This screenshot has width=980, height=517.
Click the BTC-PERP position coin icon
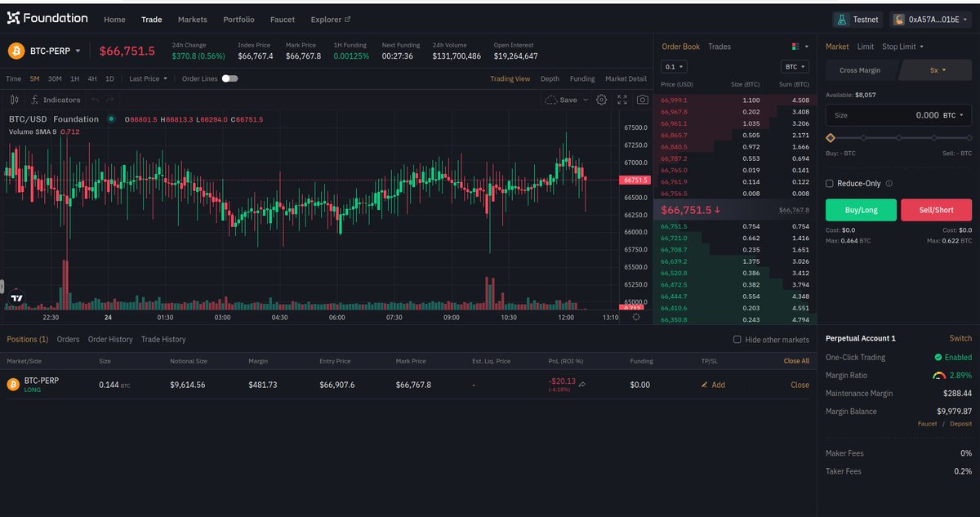tap(13, 385)
